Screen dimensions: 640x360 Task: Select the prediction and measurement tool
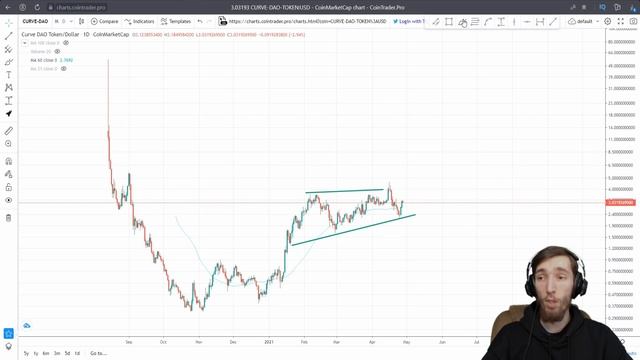coord(9,101)
